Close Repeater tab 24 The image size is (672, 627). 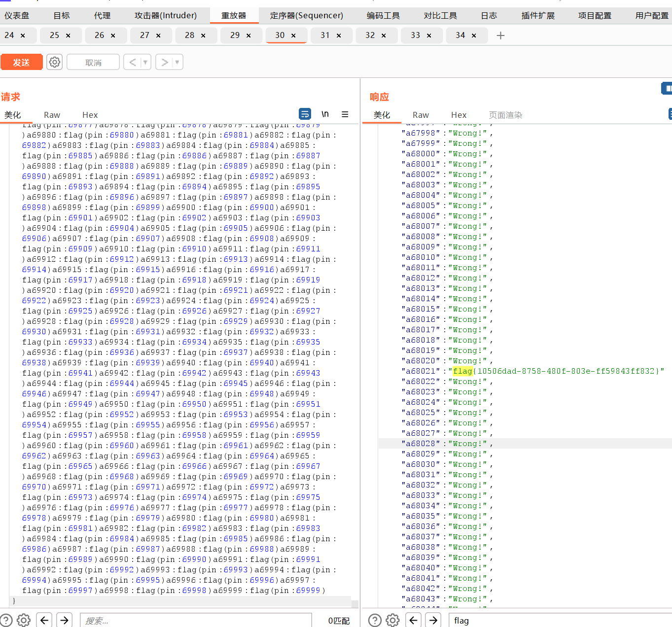[x=23, y=35]
